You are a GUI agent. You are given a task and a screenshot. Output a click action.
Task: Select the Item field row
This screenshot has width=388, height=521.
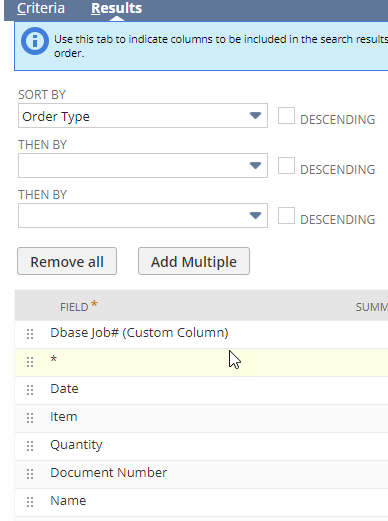pos(201,418)
